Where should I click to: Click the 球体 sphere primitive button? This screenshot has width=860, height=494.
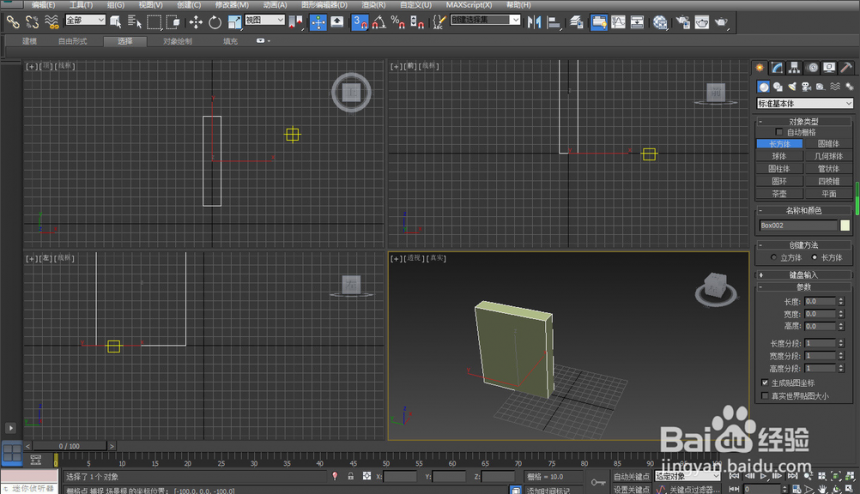point(779,156)
